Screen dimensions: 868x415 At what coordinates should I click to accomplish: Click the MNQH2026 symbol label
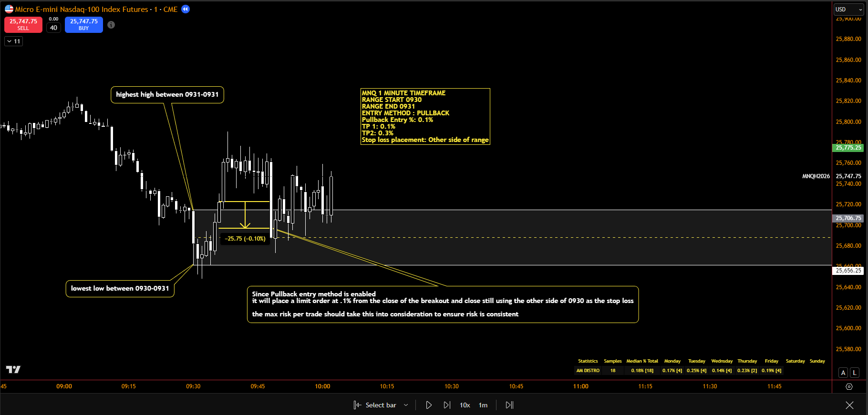coord(816,176)
